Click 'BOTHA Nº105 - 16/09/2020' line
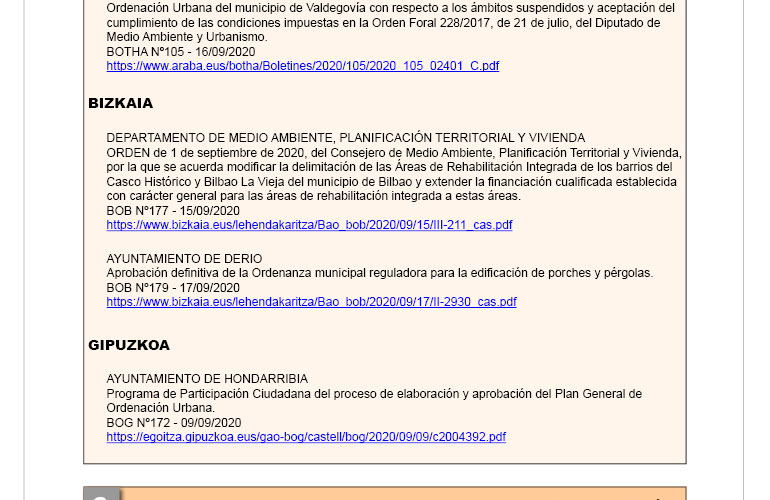Screen dimensions: 770x500 [181, 52]
